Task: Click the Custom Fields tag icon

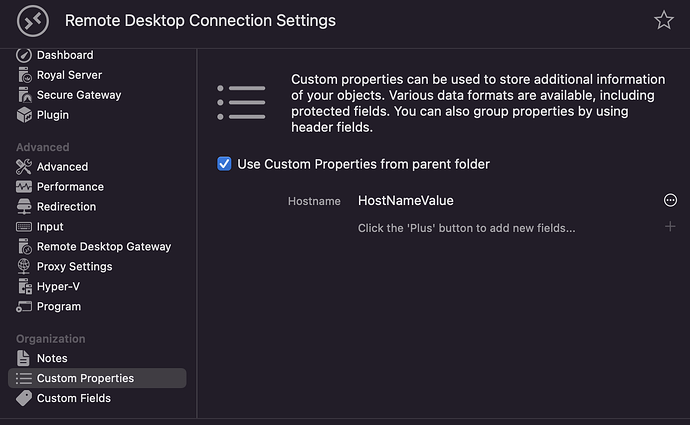Action: click(x=25, y=398)
